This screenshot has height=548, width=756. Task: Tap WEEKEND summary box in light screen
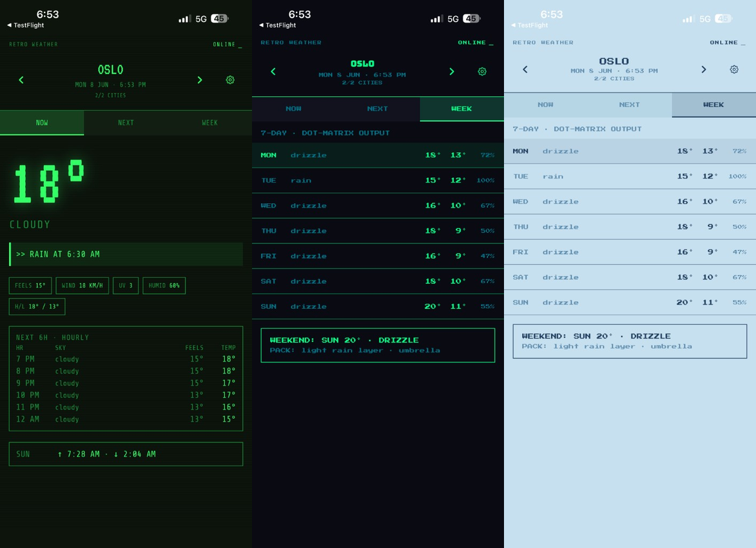click(x=630, y=342)
